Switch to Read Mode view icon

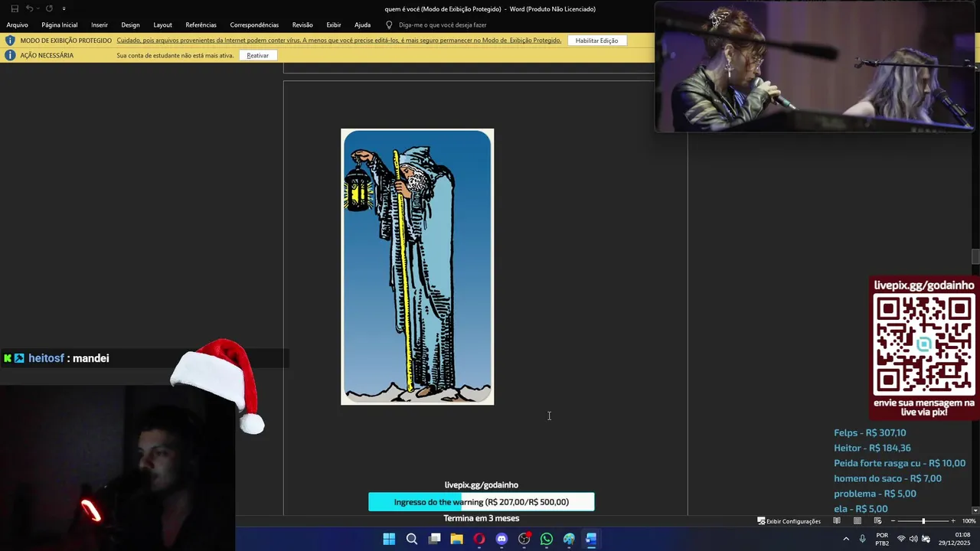click(837, 521)
